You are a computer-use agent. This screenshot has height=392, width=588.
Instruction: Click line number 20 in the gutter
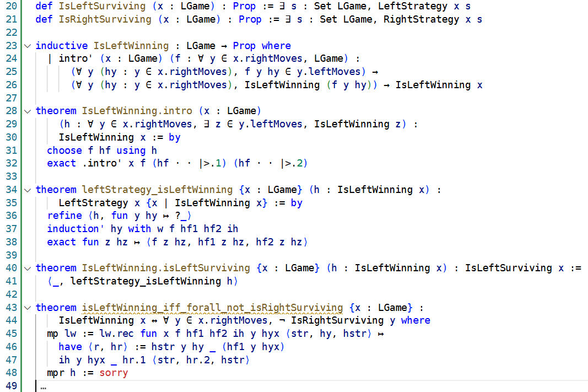(x=12, y=6)
